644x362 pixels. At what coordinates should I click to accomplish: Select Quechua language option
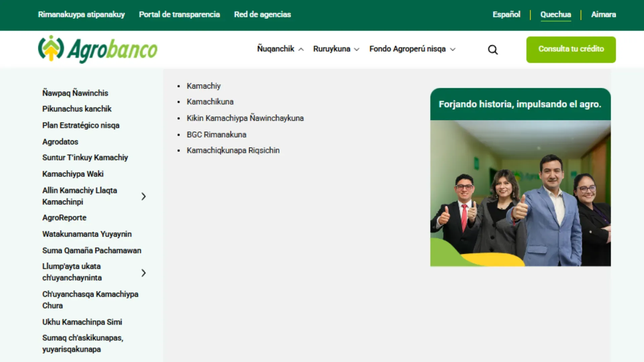[555, 14]
